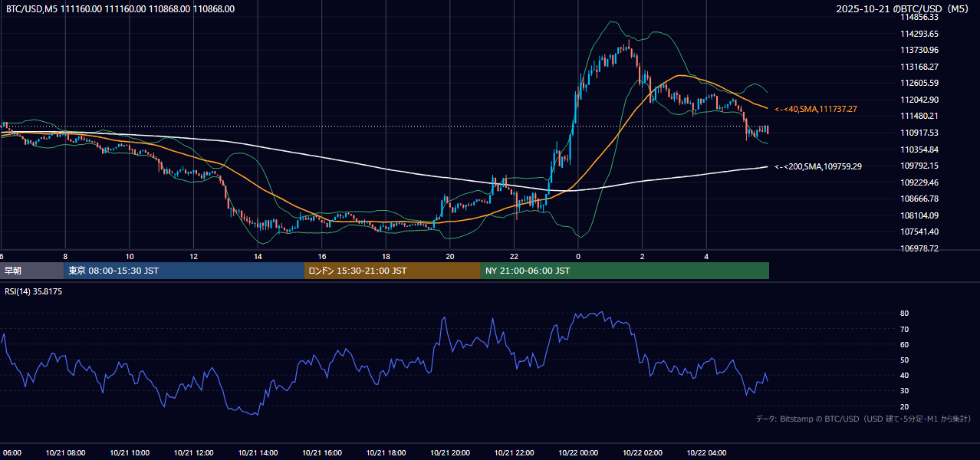This screenshot has width=980, height=460.
Task: Click hour tick 8 on main chart axis
Action: pos(65,256)
